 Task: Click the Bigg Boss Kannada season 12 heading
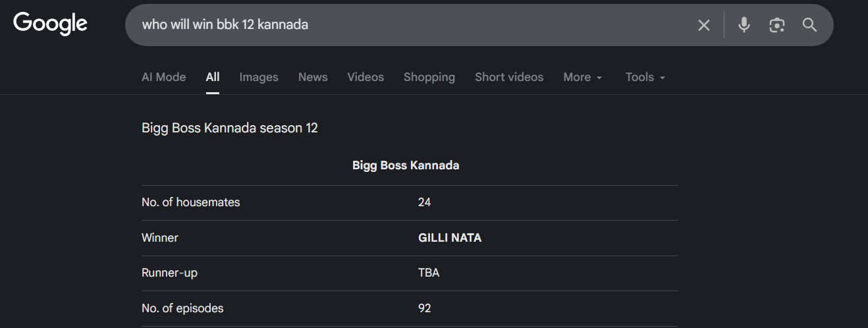(x=230, y=128)
